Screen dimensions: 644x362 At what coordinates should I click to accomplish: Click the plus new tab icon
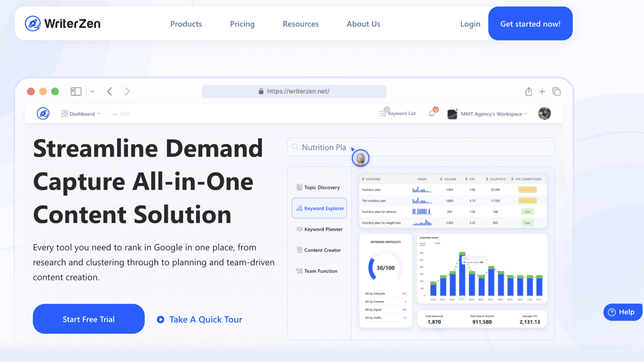click(542, 92)
